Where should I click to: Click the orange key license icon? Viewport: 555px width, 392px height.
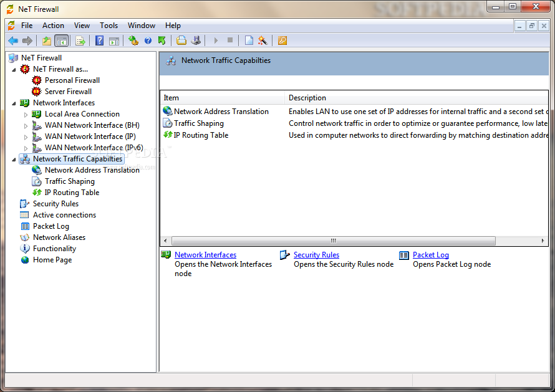click(282, 41)
